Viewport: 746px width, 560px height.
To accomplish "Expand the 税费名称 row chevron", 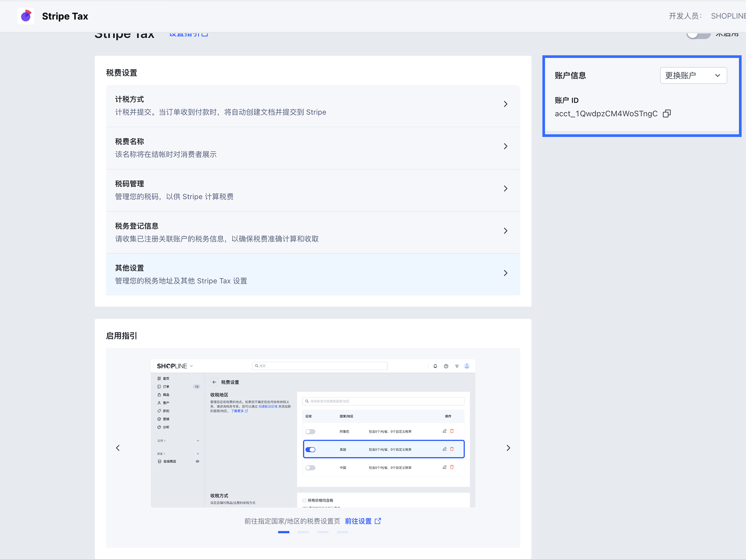I will point(506,146).
